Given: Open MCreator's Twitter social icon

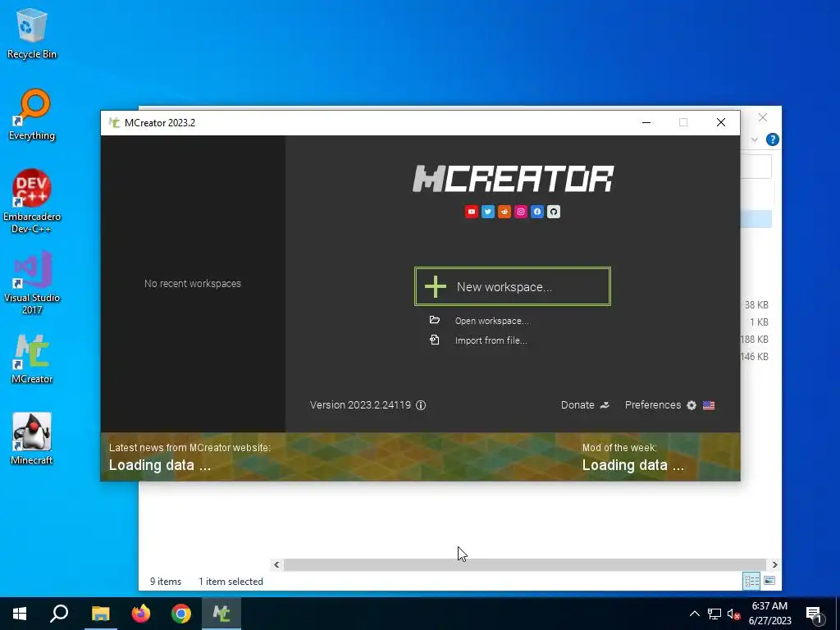Looking at the screenshot, I should pyautogui.click(x=488, y=212).
